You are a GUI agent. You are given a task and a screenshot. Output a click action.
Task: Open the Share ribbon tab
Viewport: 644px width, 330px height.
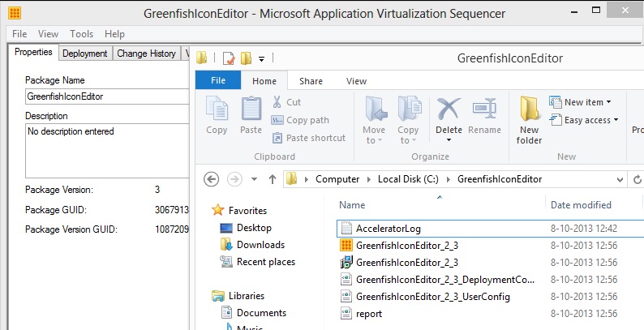[311, 81]
